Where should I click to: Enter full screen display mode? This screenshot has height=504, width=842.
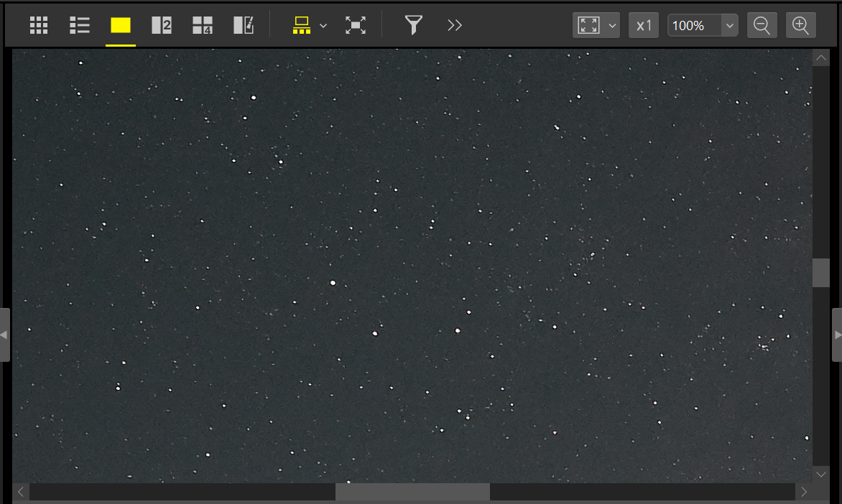click(x=356, y=26)
